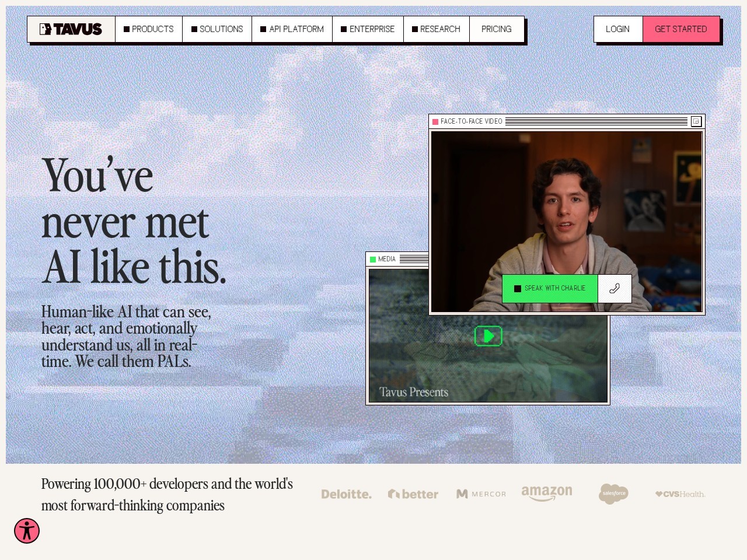This screenshot has height=560, width=747.
Task: Open the accessibility widget icon
Action: coord(27,531)
